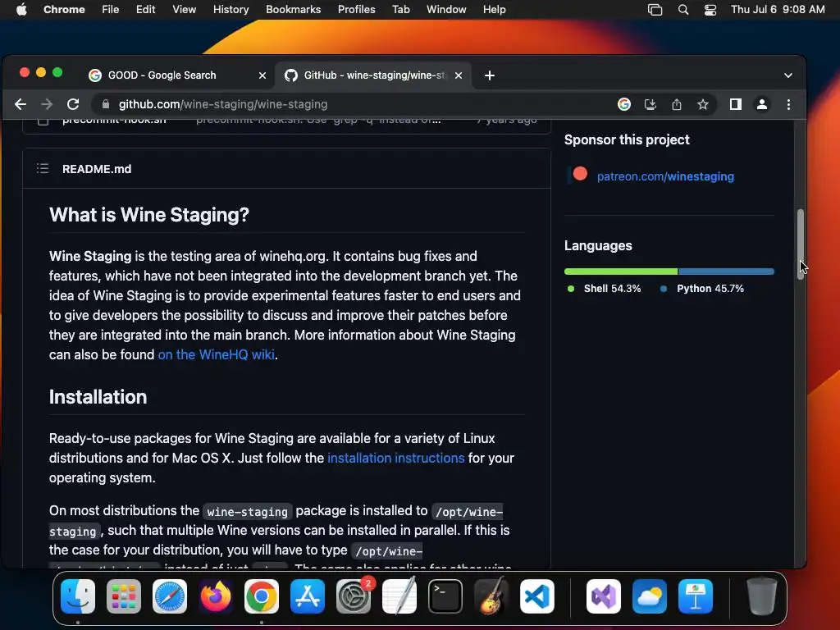This screenshot has height=630, width=840.
Task: Close the GOOD - Google Search tab
Action: [x=262, y=75]
